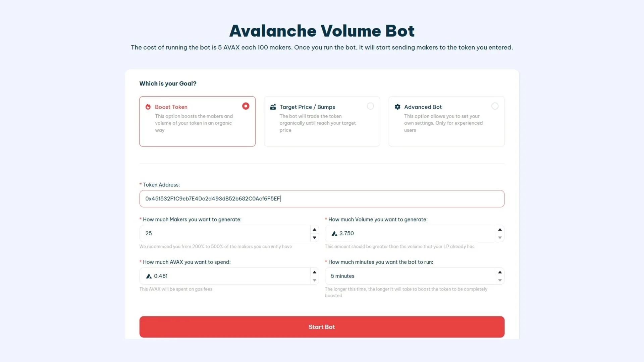Click the LP volume hint text

(399, 247)
